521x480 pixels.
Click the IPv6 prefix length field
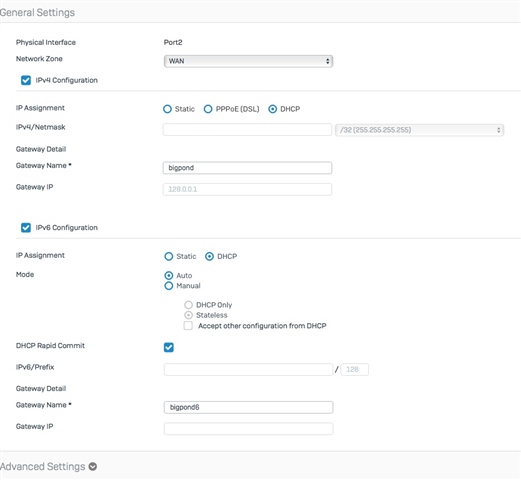354,369
